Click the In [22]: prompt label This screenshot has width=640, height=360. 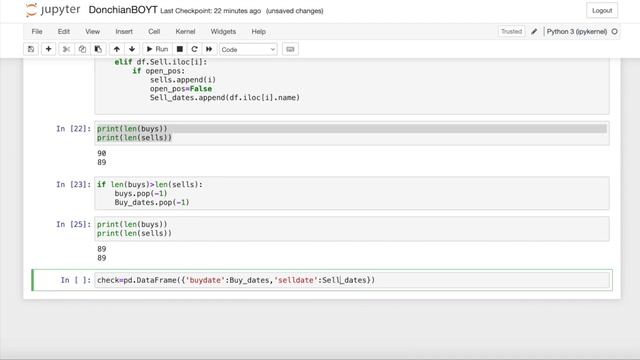pyautogui.click(x=73, y=129)
